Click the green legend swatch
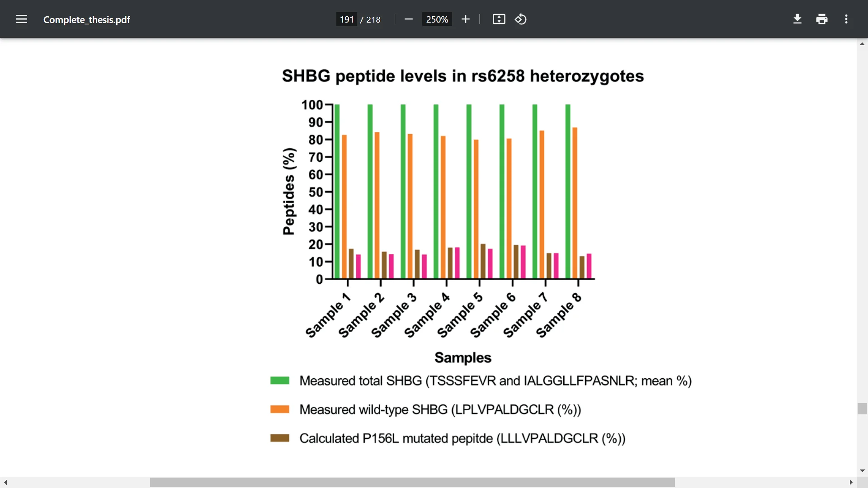The height and width of the screenshot is (488, 868). 280,380
